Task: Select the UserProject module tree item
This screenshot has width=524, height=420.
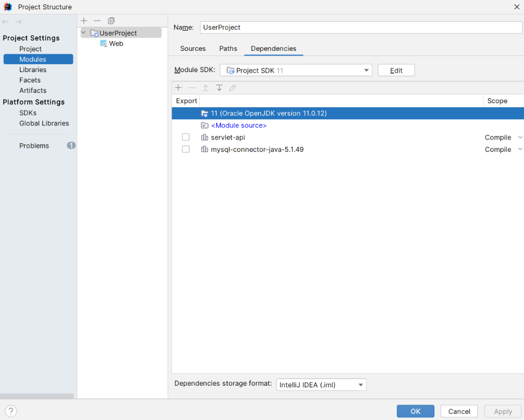Action: [x=121, y=33]
